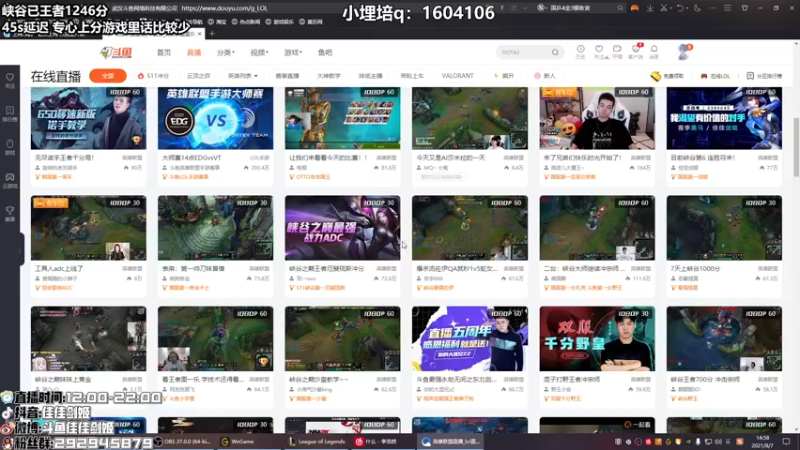Click the page vertical scrollbar thumb
The width and height of the screenshot is (800, 450).
pyautogui.click(x=796, y=146)
